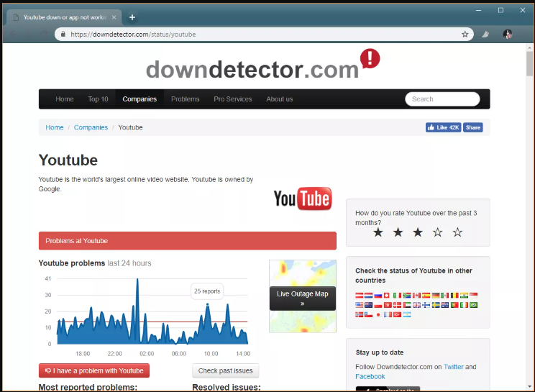The width and height of the screenshot is (535, 392).
Task: Follow the Twitter link
Action: [x=454, y=367]
